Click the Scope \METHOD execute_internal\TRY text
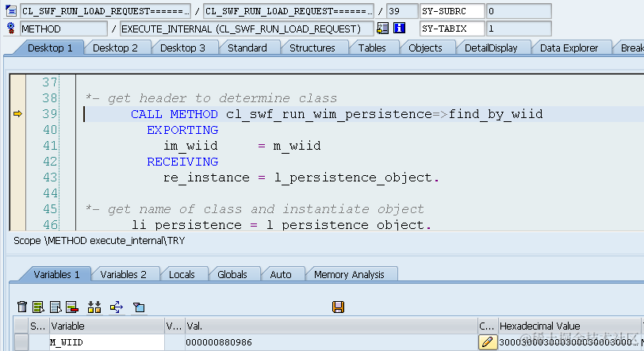 [99, 241]
